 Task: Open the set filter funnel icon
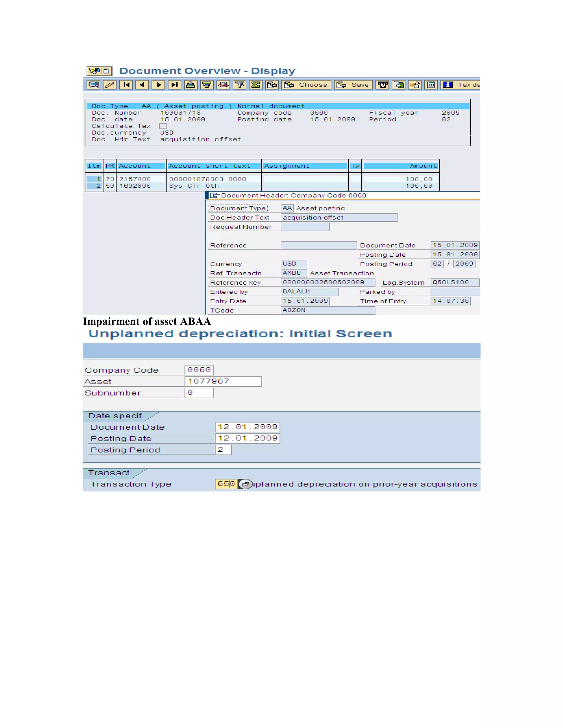[x=239, y=85]
